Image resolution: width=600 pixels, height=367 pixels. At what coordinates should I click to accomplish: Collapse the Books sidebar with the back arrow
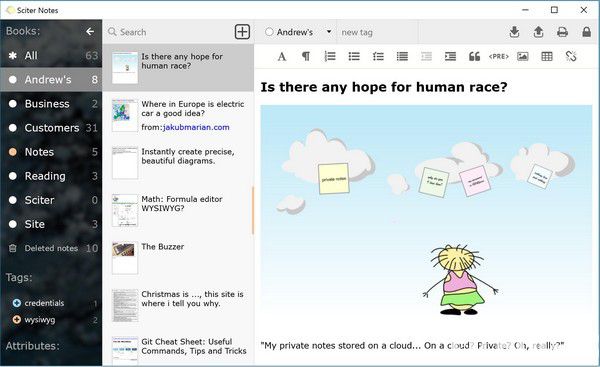pos(90,31)
